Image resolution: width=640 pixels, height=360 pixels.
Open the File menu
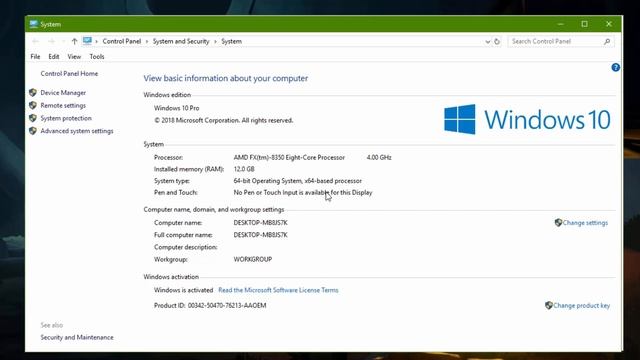coord(35,57)
